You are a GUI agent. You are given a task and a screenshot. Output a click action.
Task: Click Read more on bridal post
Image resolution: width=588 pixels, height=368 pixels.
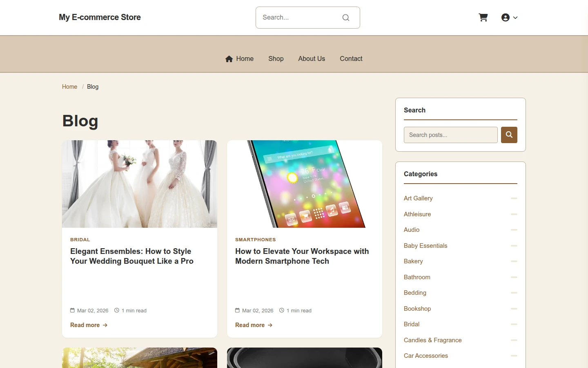89,325
